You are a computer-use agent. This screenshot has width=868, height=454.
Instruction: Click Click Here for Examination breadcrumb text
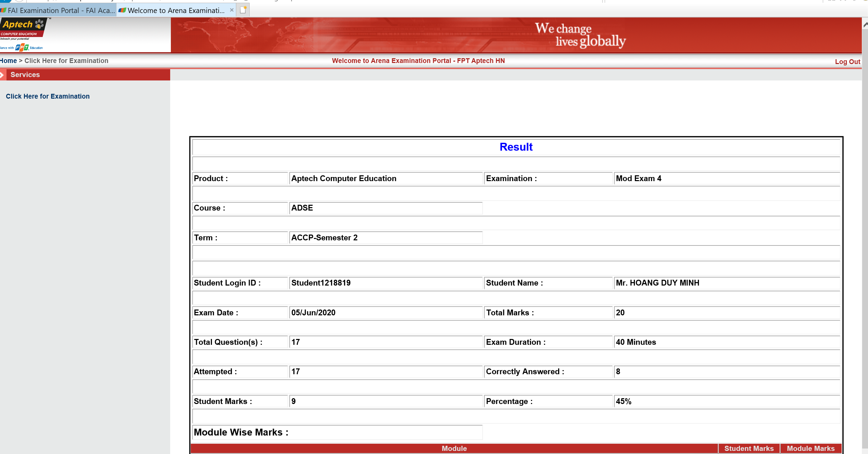66,61
